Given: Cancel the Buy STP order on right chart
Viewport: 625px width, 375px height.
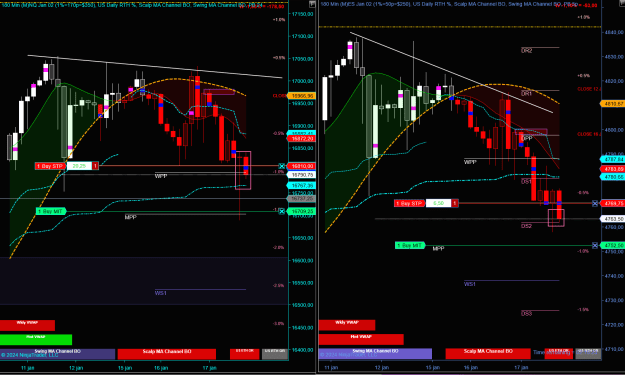Looking at the screenshot, I should coord(595,203).
